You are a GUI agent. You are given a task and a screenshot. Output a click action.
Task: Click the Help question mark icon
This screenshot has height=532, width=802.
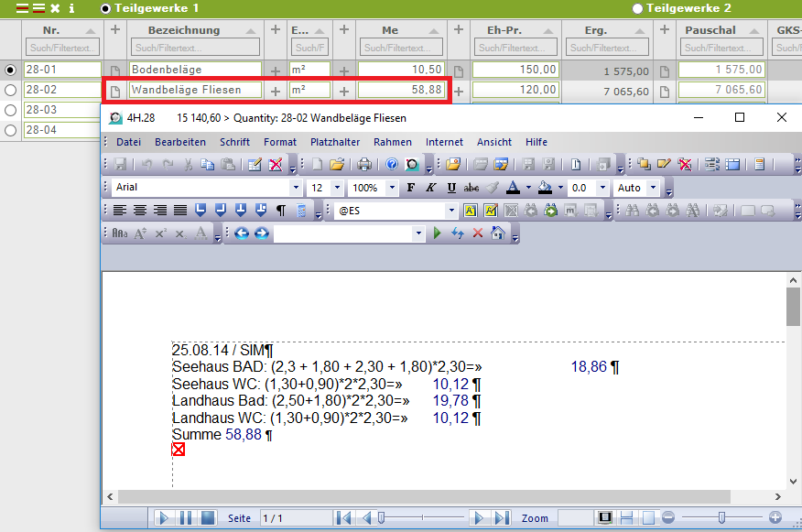coord(392,165)
